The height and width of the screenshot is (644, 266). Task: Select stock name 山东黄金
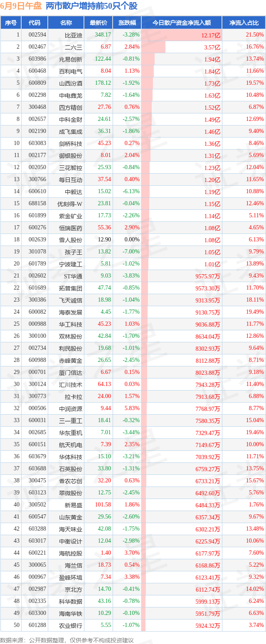[71, 517]
